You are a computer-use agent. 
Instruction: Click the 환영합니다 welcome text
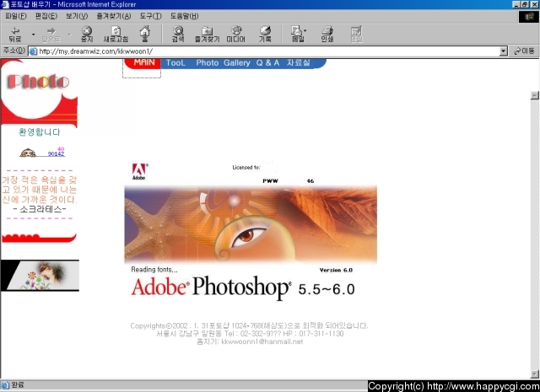[x=40, y=132]
